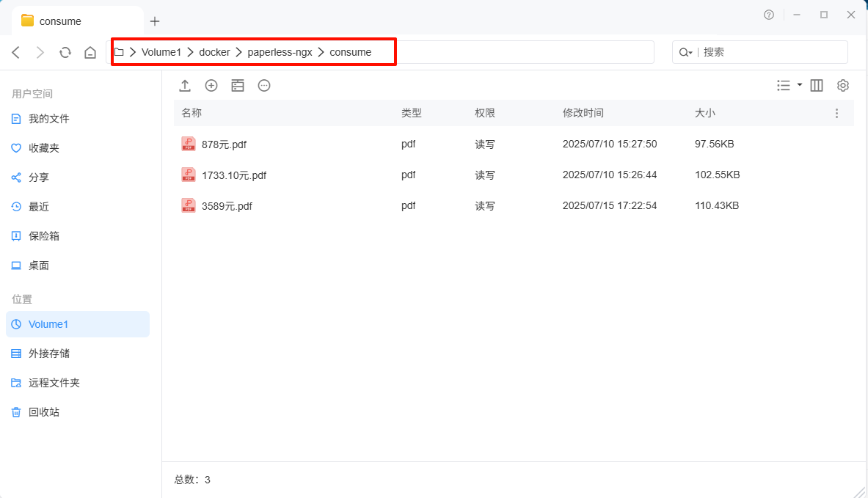
Task: Click size value 97.56KB
Action: [714, 144]
